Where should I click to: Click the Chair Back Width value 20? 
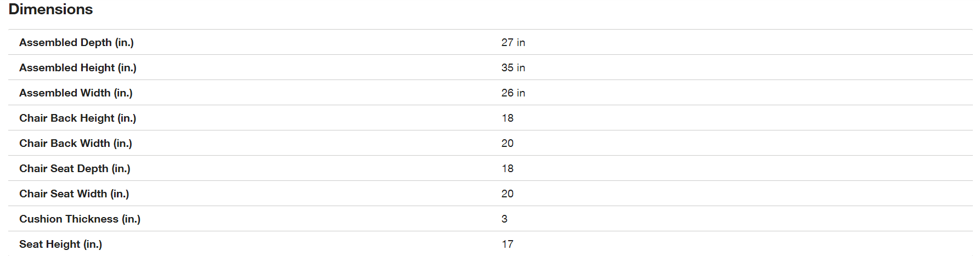[508, 143]
